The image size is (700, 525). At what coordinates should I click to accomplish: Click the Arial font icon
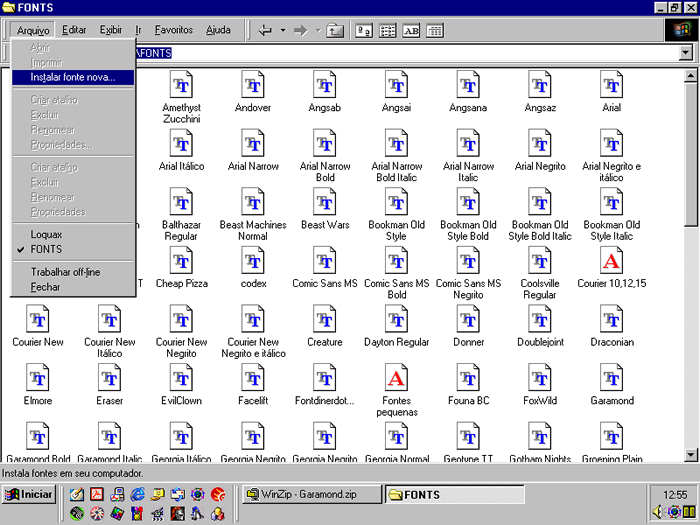coord(612,85)
